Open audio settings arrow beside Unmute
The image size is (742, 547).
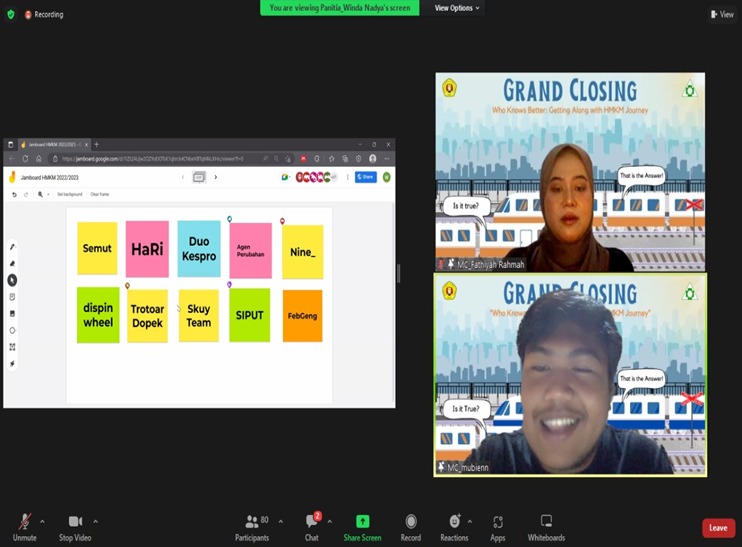pos(42,521)
